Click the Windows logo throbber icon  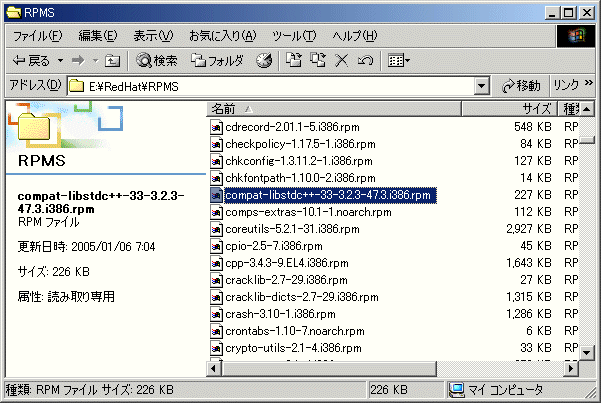tap(576, 36)
